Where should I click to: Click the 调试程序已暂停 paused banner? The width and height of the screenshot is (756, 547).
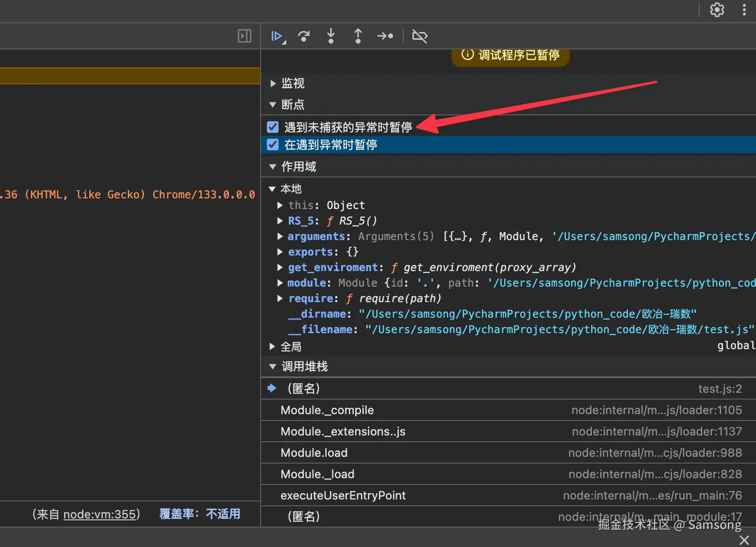coord(510,55)
